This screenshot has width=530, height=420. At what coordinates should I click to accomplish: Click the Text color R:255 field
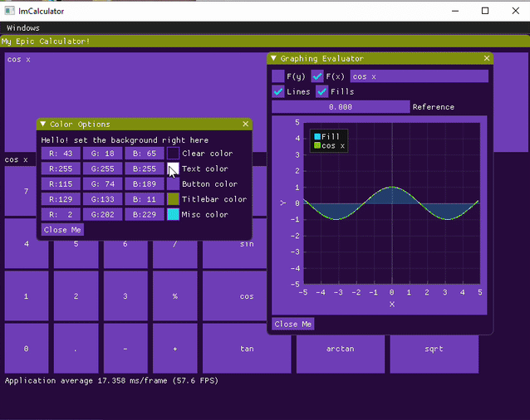(x=61, y=168)
